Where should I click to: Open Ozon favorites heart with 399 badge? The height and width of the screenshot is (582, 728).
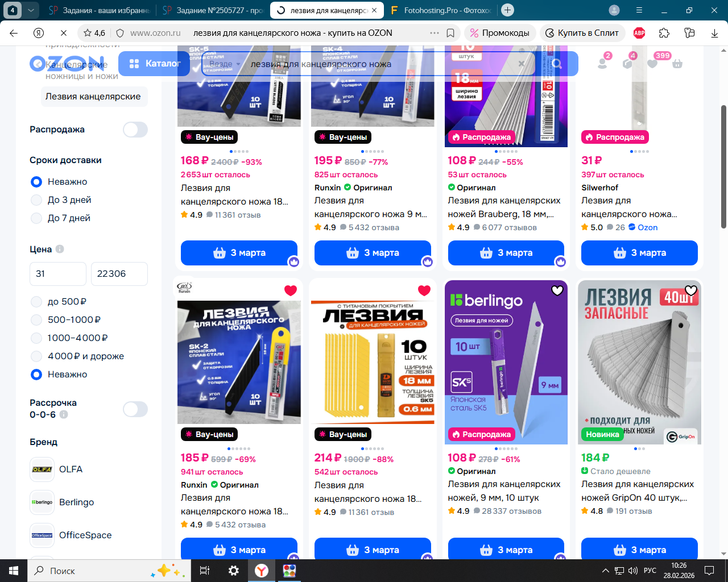coord(652,63)
